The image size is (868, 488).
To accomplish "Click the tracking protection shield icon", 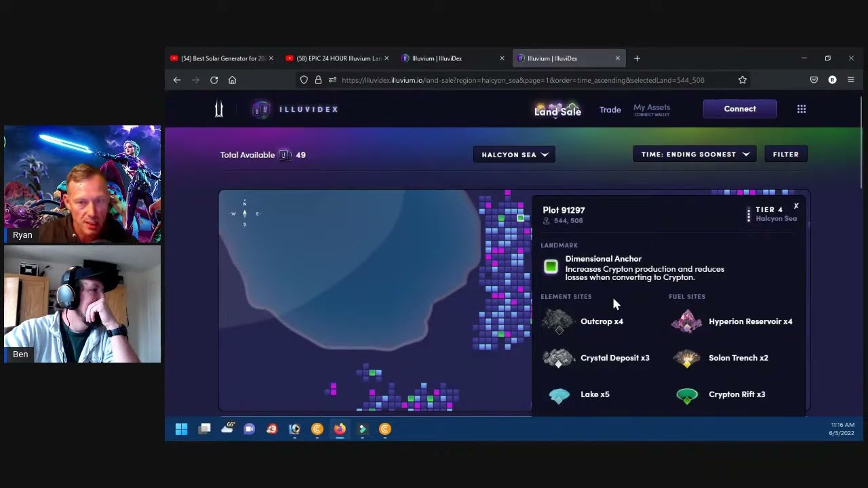I will point(304,80).
